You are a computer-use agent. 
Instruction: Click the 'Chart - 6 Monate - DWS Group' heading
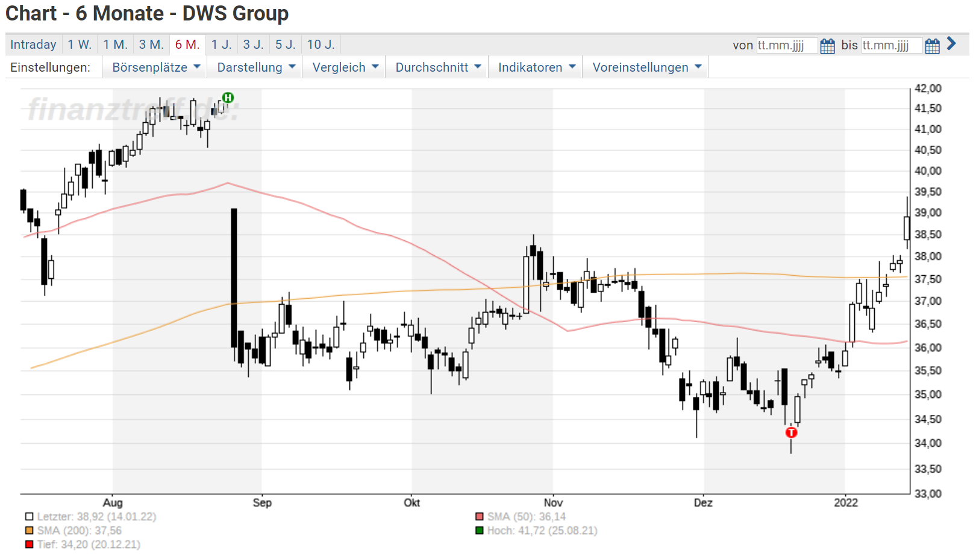147,13
